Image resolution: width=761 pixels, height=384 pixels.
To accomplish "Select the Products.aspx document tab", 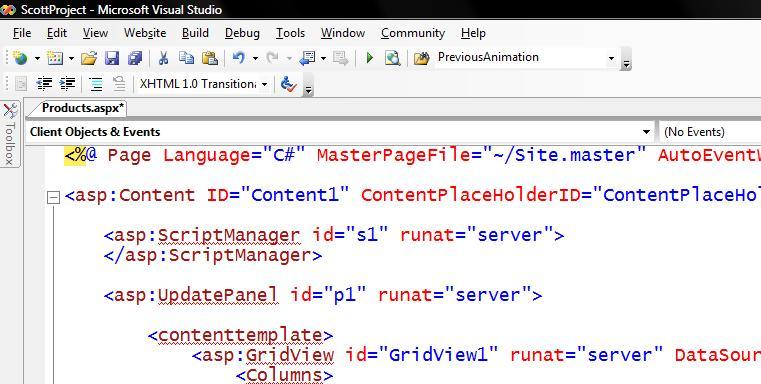I will pos(83,108).
